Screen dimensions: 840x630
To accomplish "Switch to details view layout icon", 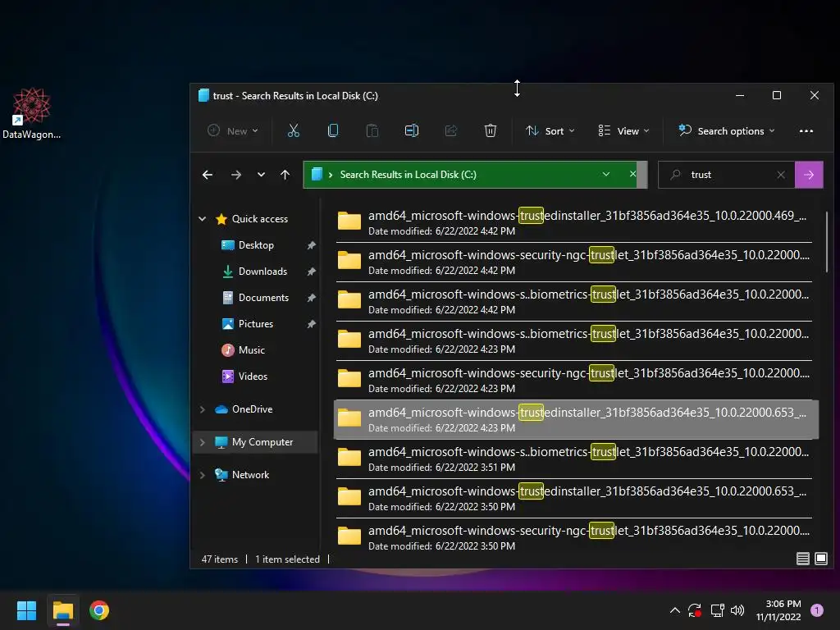I will click(802, 559).
